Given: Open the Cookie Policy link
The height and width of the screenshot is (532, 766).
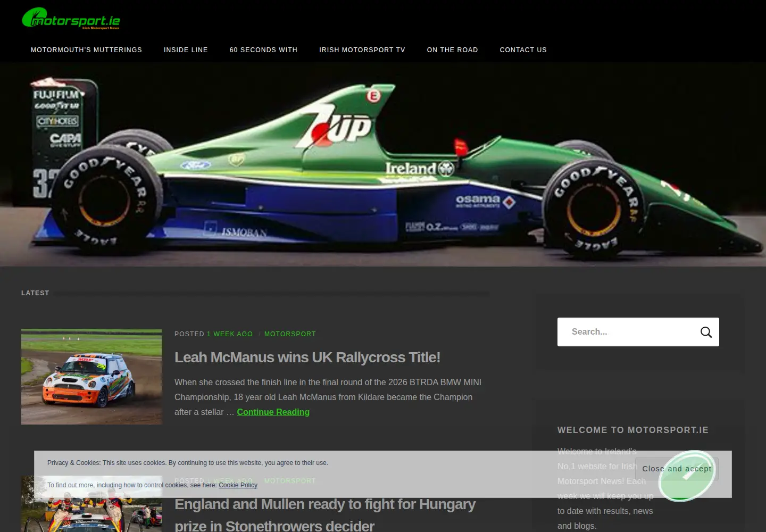Looking at the screenshot, I should click(238, 485).
